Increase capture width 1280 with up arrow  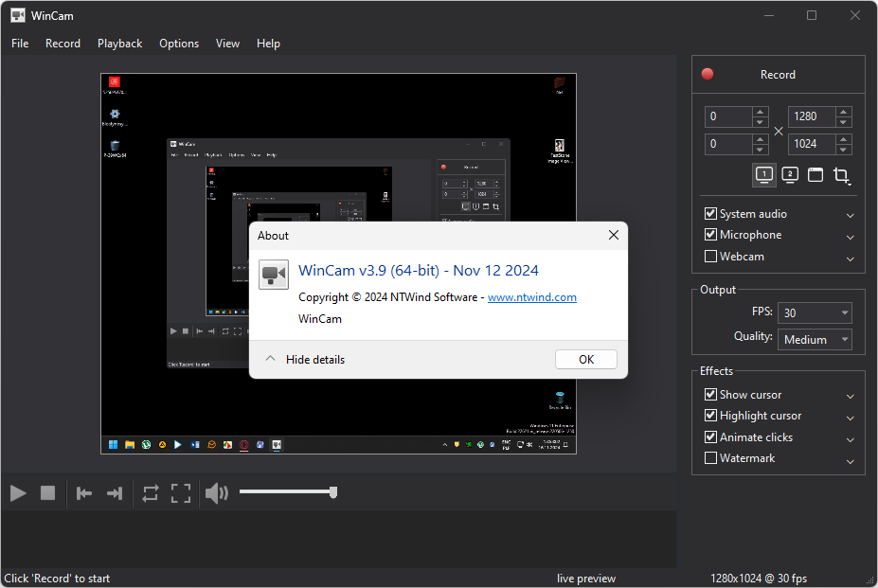coord(844,111)
